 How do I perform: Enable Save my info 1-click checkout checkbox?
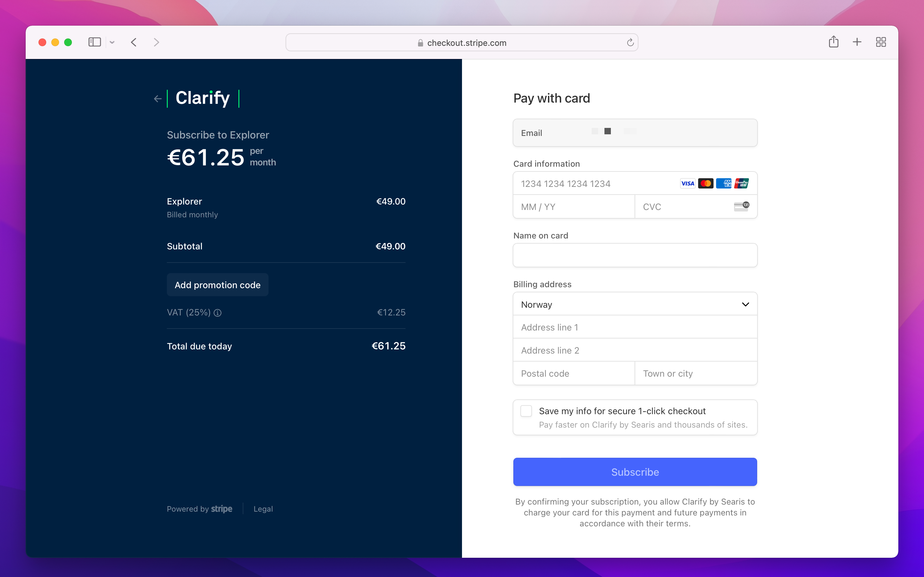[x=526, y=411]
